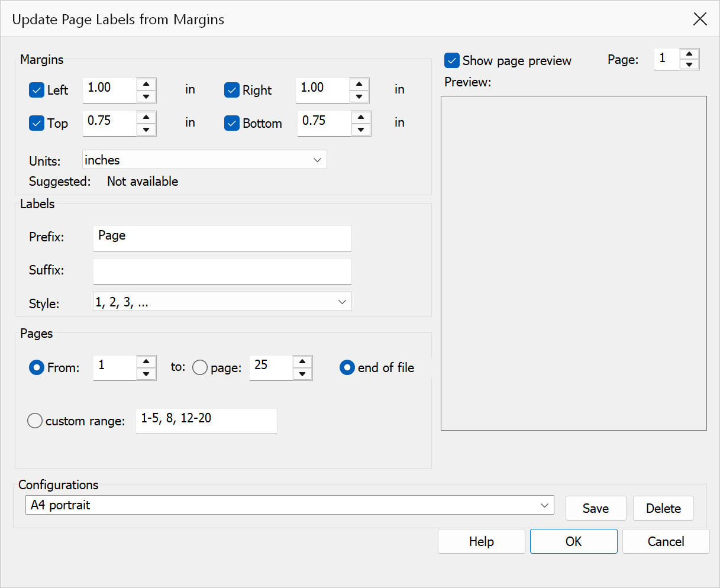Toggle the Show page preview checkbox
Image resolution: width=720 pixels, height=588 pixels.
click(x=452, y=60)
